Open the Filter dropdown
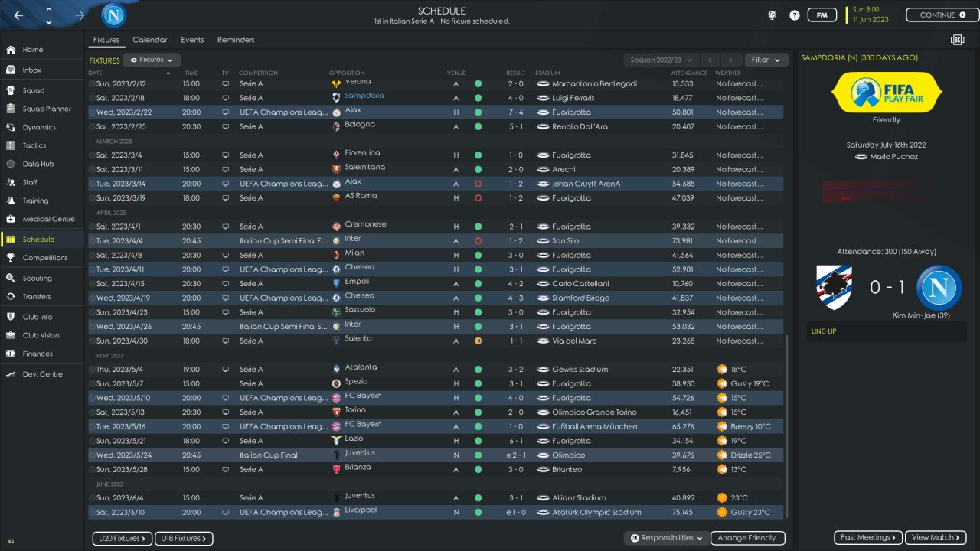This screenshot has width=980, height=551. point(766,60)
